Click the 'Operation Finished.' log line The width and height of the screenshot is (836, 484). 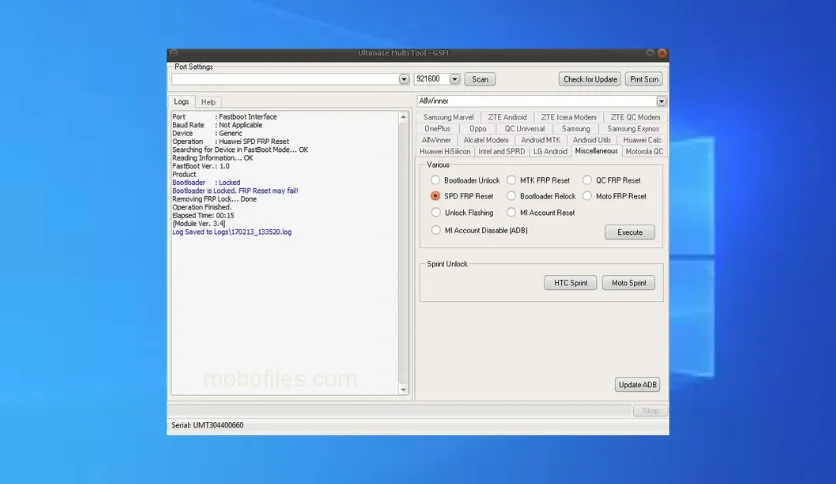pyautogui.click(x=202, y=207)
